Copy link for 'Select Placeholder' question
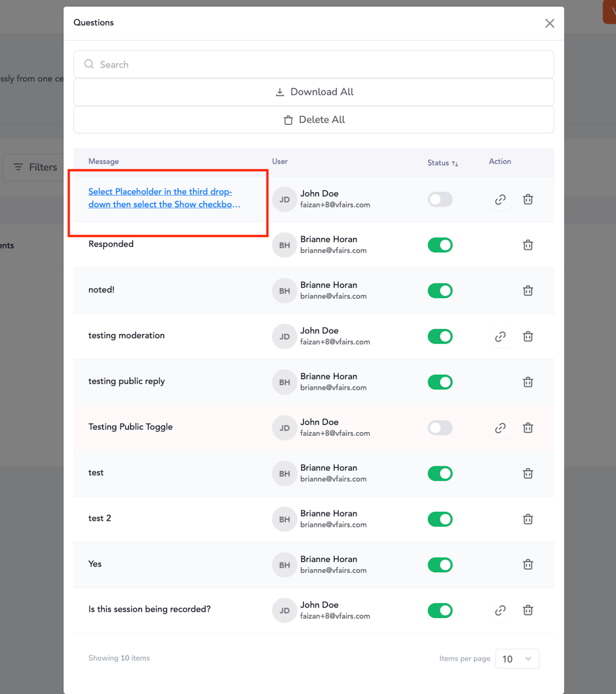The image size is (616, 694). click(500, 199)
